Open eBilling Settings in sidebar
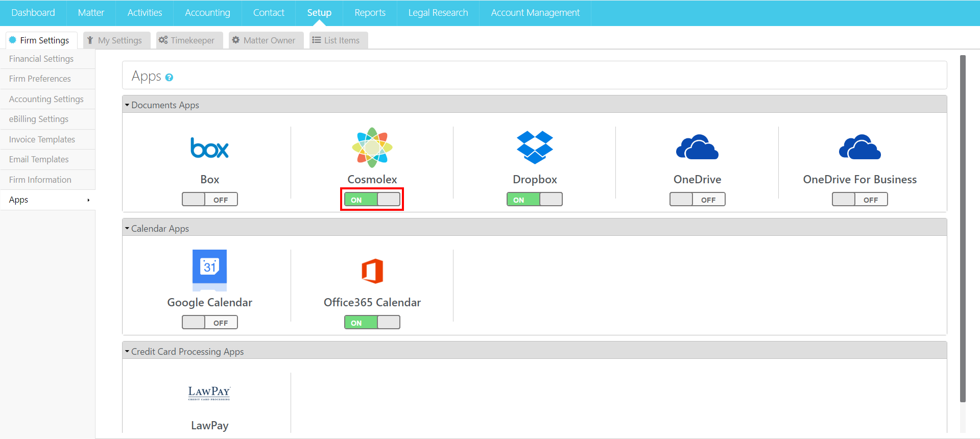This screenshot has width=980, height=439. [47, 119]
